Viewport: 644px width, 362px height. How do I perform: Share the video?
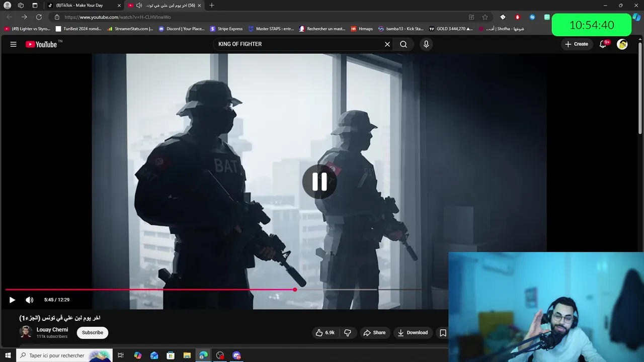click(x=374, y=333)
